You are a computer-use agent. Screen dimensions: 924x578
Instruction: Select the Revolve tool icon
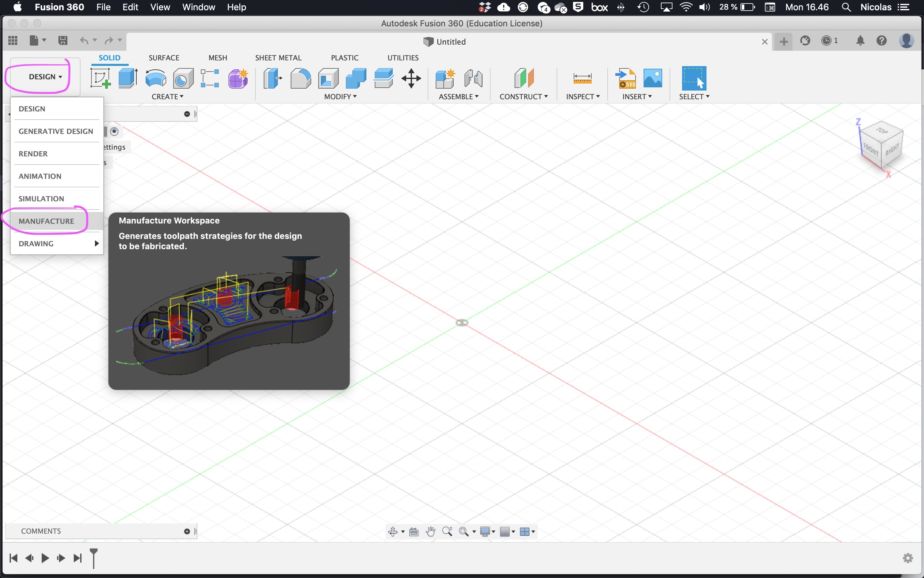156,78
